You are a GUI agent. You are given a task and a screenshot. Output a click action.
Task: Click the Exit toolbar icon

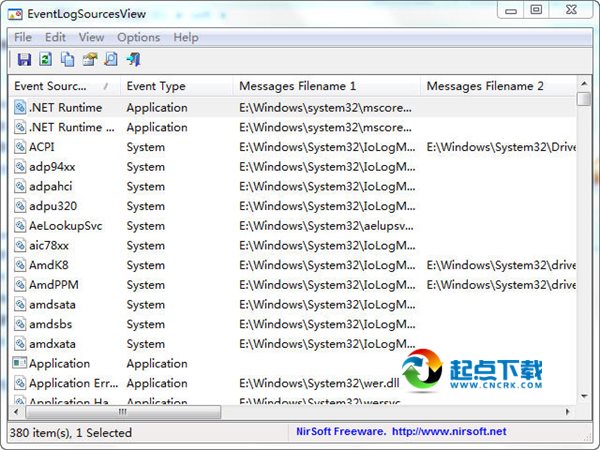134,59
